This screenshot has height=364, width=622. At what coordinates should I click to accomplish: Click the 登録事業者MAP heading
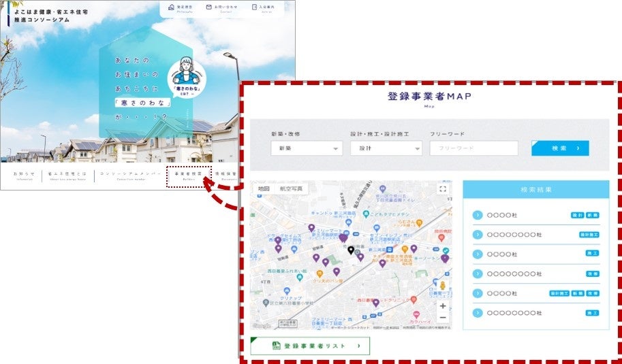click(x=430, y=96)
